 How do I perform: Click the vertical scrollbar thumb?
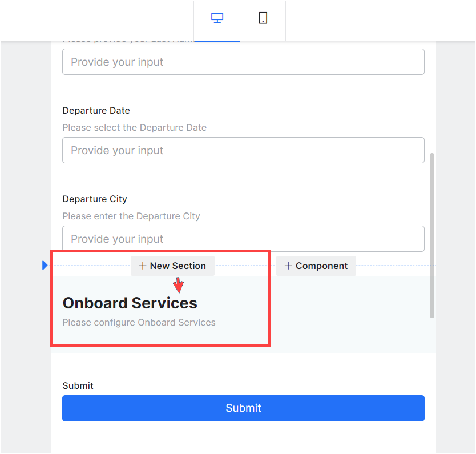click(432, 234)
